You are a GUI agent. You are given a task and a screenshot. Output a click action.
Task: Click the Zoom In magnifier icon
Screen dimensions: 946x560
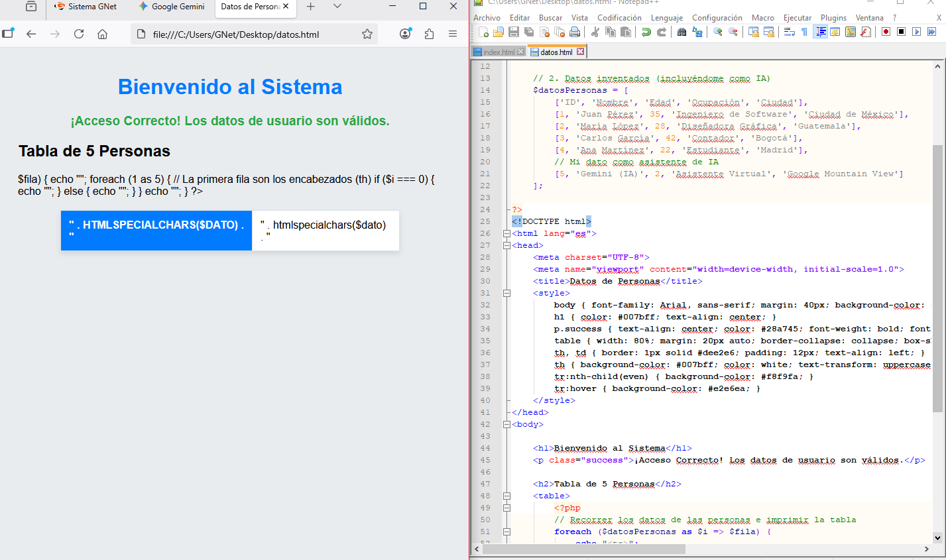coord(717,32)
